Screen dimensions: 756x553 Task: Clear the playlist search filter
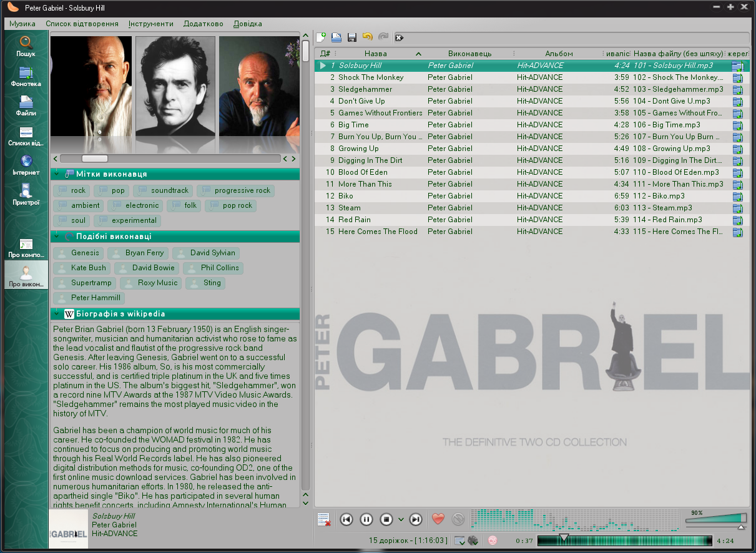(x=400, y=38)
